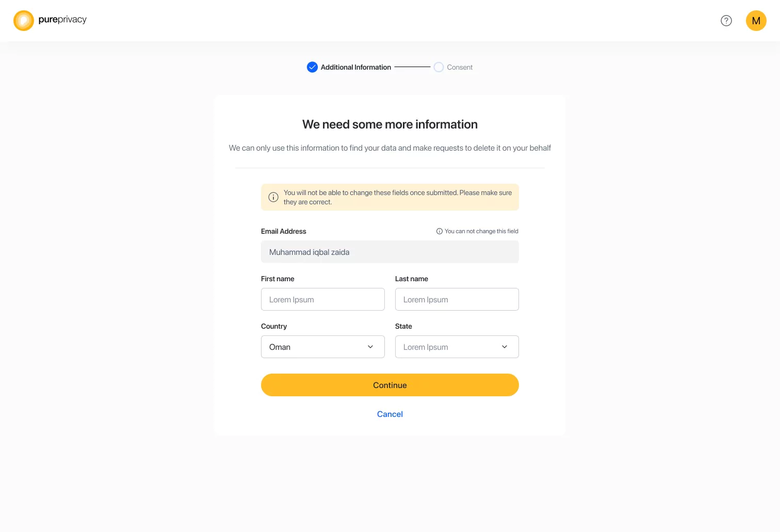This screenshot has height=532, width=780.
Task: Click the State dropdown chevron arrow
Action: (505, 347)
